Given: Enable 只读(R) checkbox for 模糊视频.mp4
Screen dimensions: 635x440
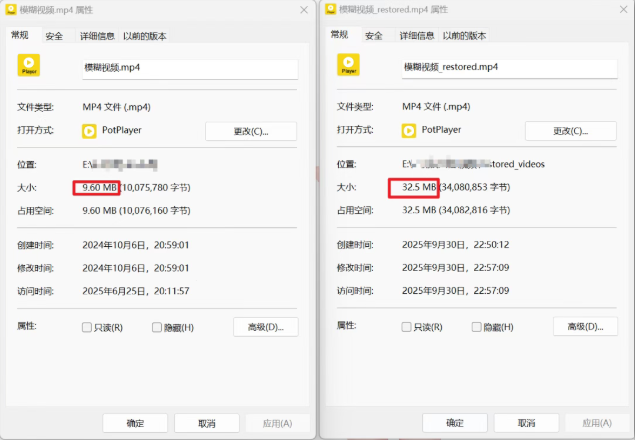Looking at the screenshot, I should (x=87, y=327).
